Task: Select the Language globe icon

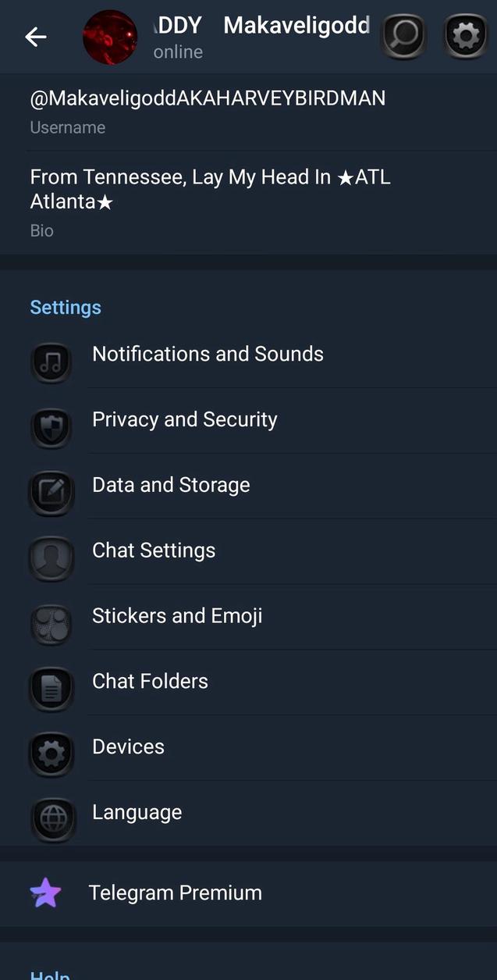Action: [51, 820]
